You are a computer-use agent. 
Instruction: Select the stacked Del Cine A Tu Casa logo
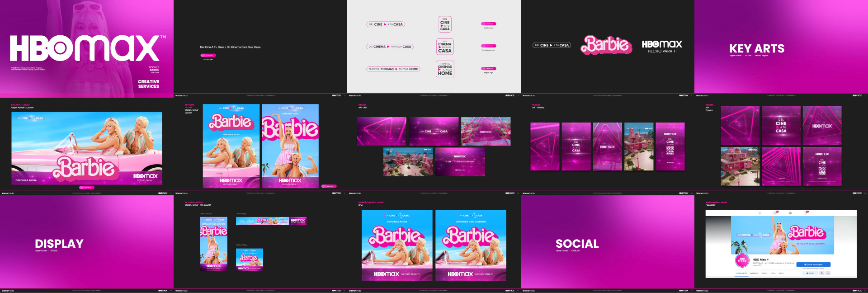(x=445, y=24)
